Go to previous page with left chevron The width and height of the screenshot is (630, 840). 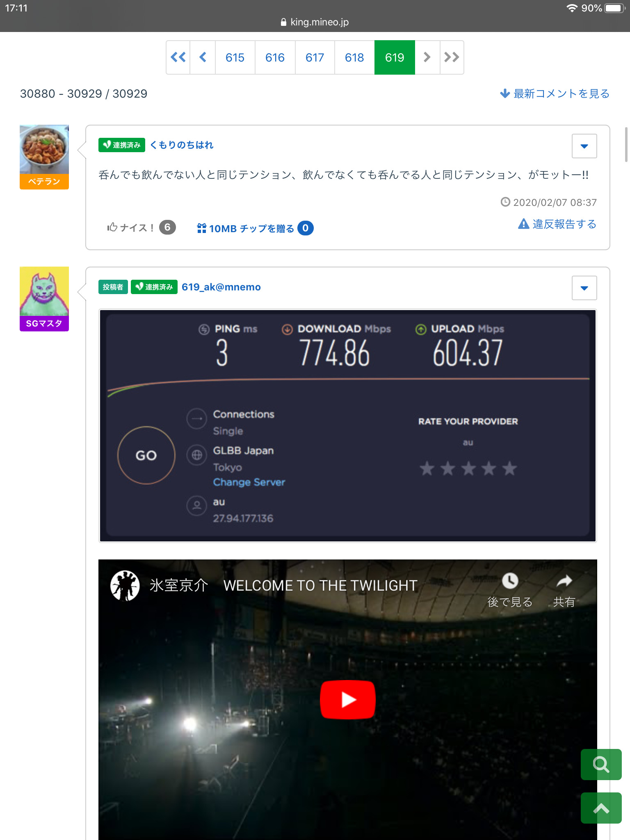pos(203,57)
